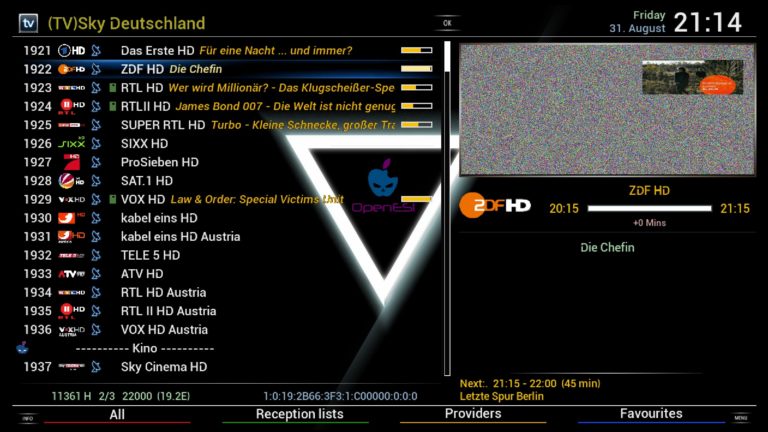Open the Providers list
Viewport: 768px width, 432px height.
(473, 414)
